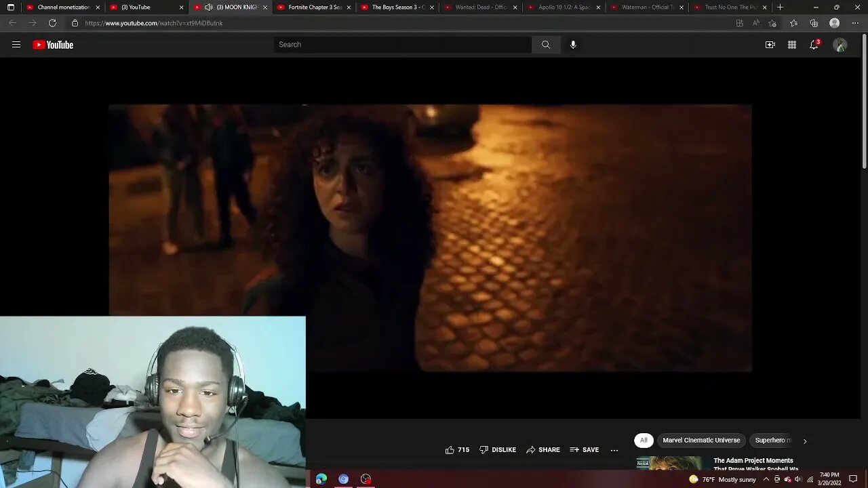Open the browser profile icon
This screenshot has height=488, width=868.
pos(835,23)
